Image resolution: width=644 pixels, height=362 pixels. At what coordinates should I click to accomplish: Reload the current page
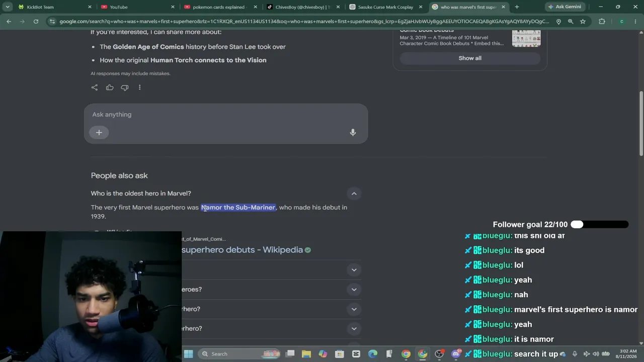click(x=36, y=22)
